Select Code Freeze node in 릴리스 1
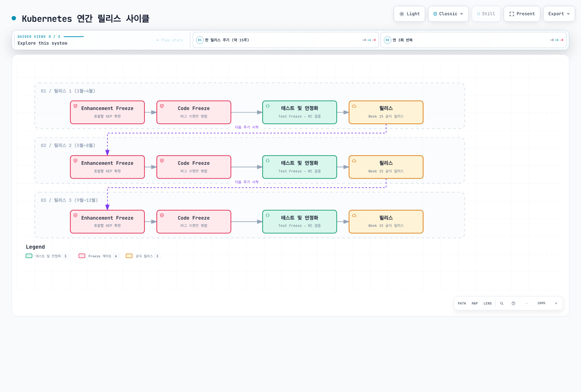The width and height of the screenshot is (581, 392). click(194, 113)
